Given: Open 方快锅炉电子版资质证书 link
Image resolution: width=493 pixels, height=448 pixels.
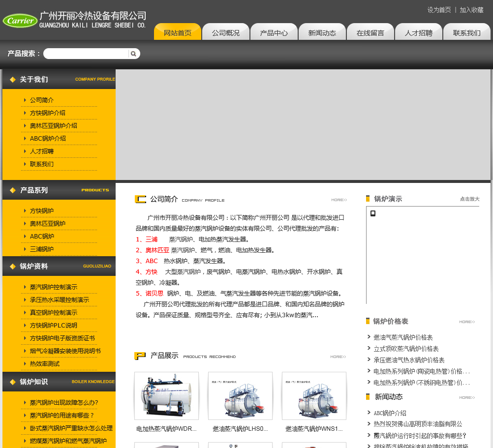Looking at the screenshot, I should [x=62, y=338].
